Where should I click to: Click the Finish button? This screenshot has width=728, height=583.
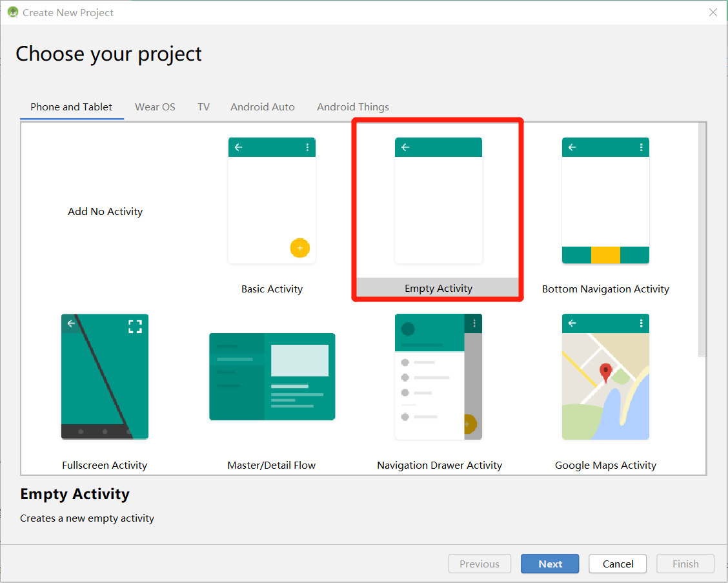[x=685, y=564]
